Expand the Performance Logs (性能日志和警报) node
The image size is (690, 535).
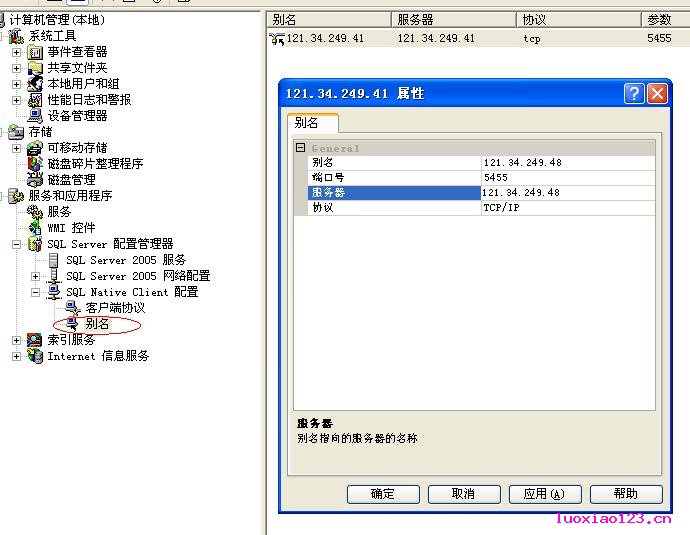pos(16,100)
